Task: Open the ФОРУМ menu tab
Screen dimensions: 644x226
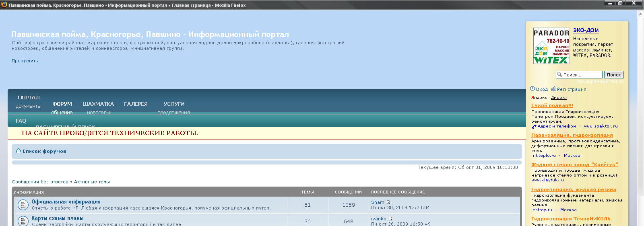Action: tap(62, 104)
